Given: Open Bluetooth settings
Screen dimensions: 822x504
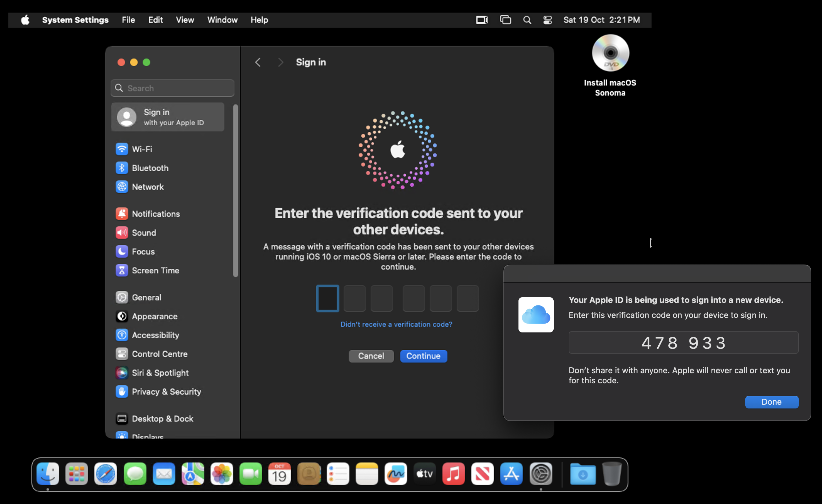Looking at the screenshot, I should (x=150, y=168).
